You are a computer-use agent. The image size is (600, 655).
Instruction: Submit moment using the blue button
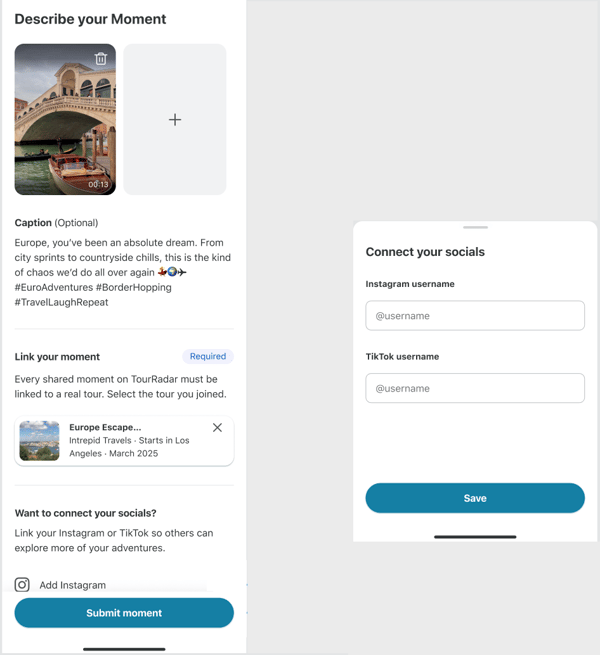pos(124,613)
